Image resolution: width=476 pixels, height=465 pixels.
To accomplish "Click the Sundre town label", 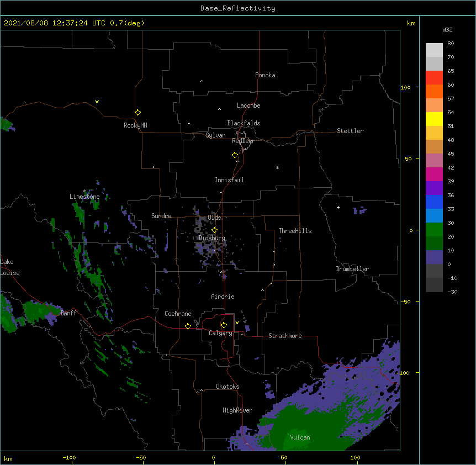I will [161, 216].
